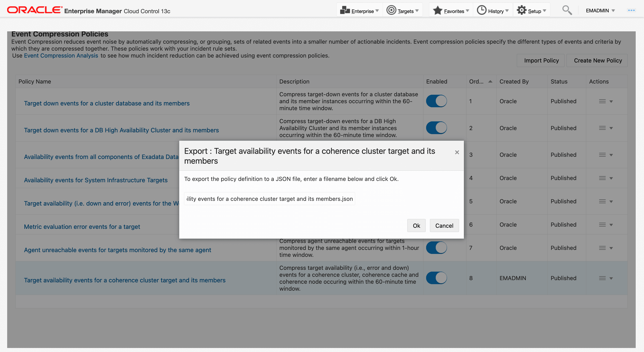
Task: Close the Export dialog with X
Action: [457, 152]
